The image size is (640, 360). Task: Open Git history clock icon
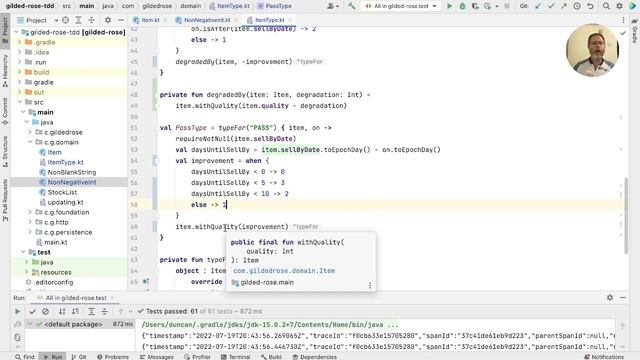click(577, 6)
